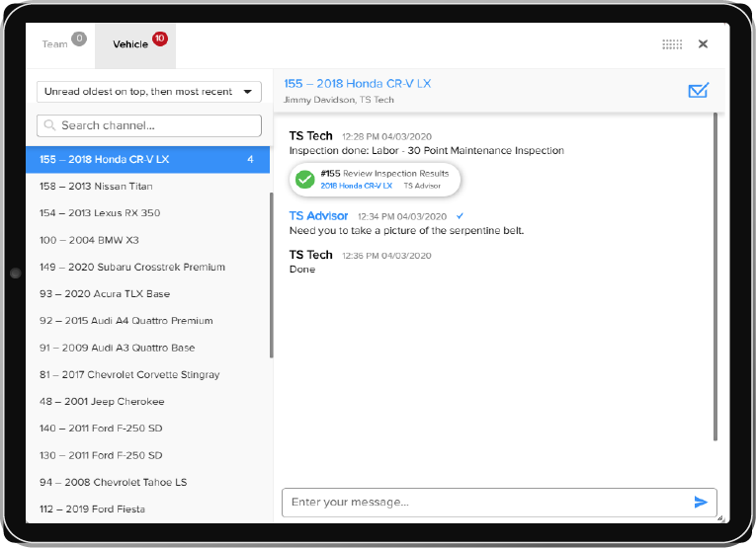Screen dimensions: 756x548
Task: Select 81 – 2017 Chevrolet Corvette Stingray
Action: click(x=129, y=375)
